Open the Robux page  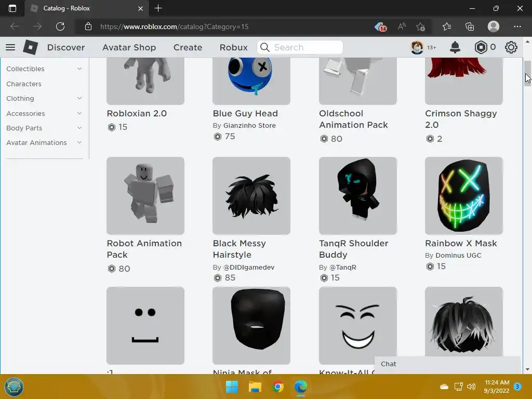pos(233,47)
